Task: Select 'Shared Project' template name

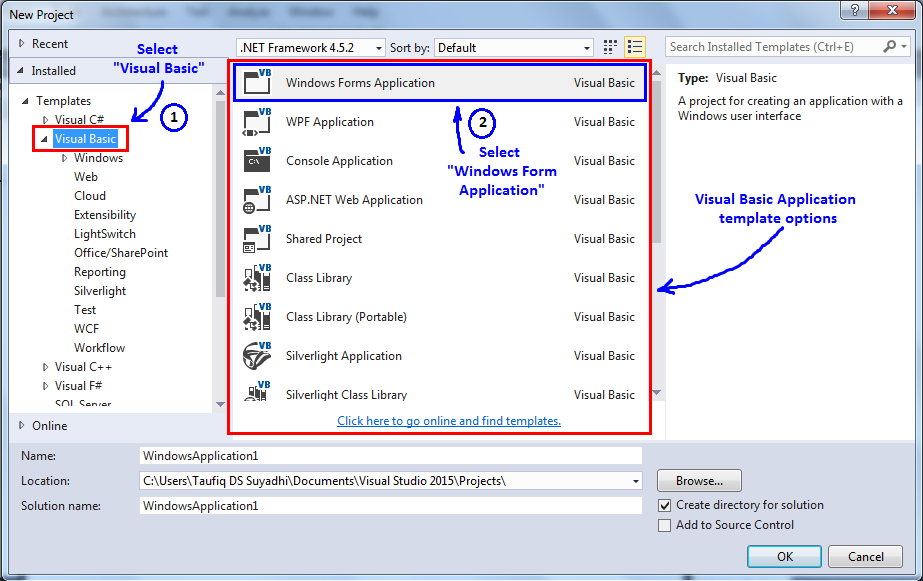Action: (x=324, y=238)
